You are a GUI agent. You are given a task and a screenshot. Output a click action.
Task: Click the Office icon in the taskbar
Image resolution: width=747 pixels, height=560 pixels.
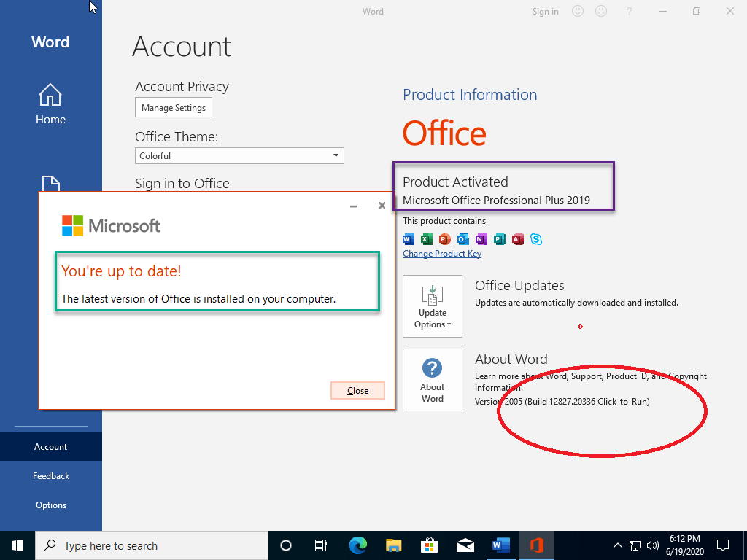point(537,545)
